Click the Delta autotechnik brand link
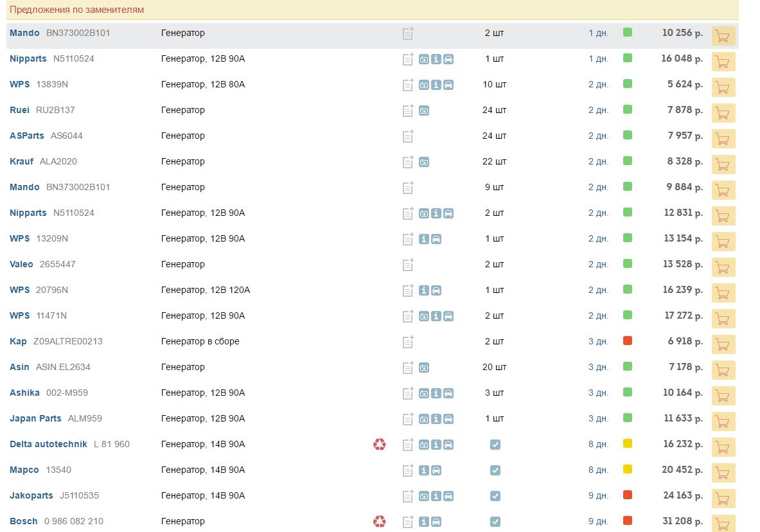 (48, 444)
